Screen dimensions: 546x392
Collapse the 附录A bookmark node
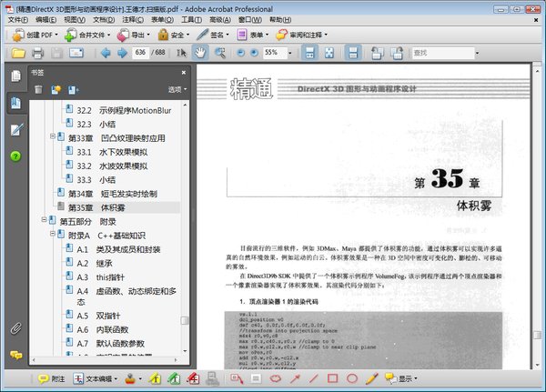point(52,233)
